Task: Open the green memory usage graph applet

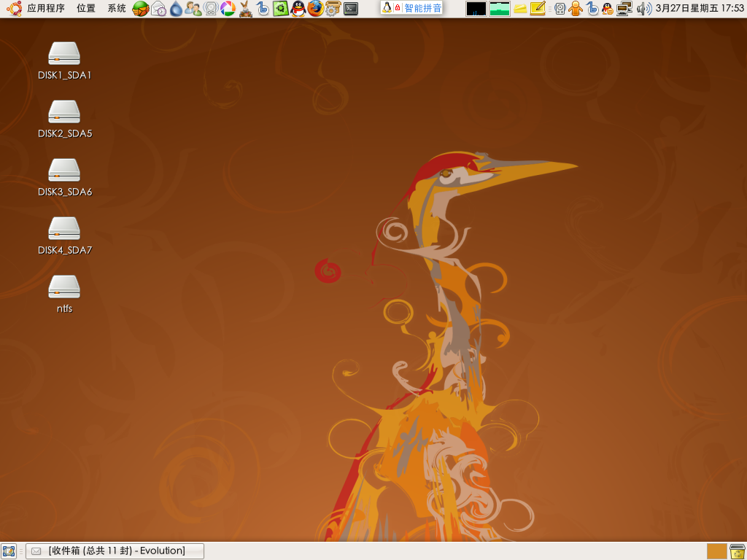Action: coord(500,9)
